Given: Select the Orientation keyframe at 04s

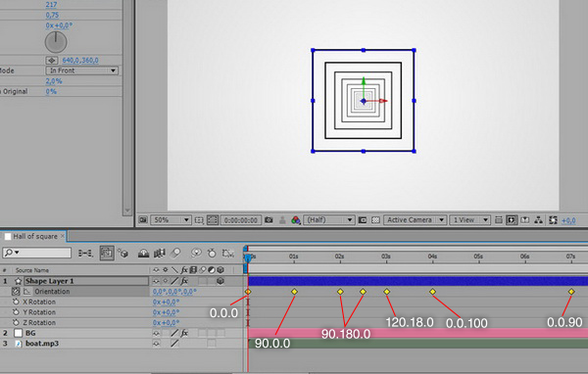Looking at the screenshot, I should tap(432, 292).
